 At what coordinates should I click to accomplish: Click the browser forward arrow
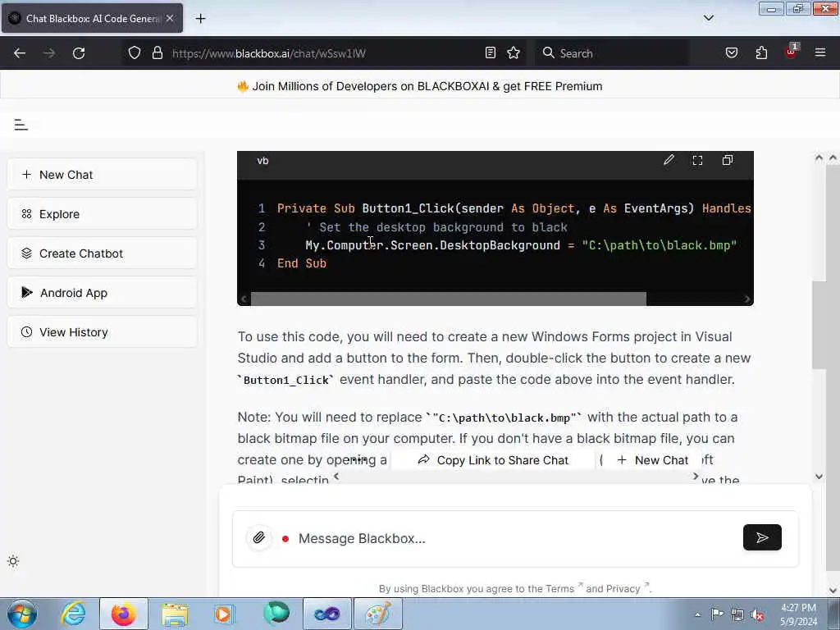(49, 53)
